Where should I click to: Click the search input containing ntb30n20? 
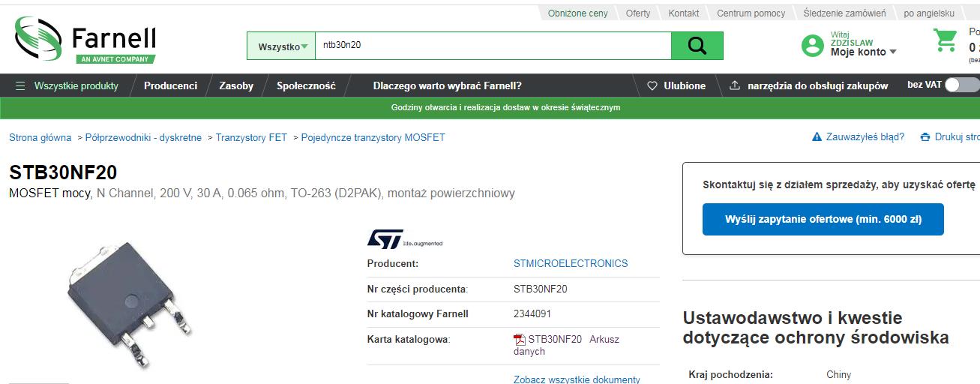493,46
